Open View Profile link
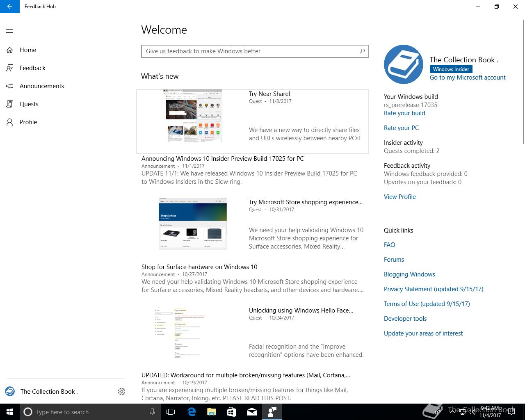 click(400, 197)
